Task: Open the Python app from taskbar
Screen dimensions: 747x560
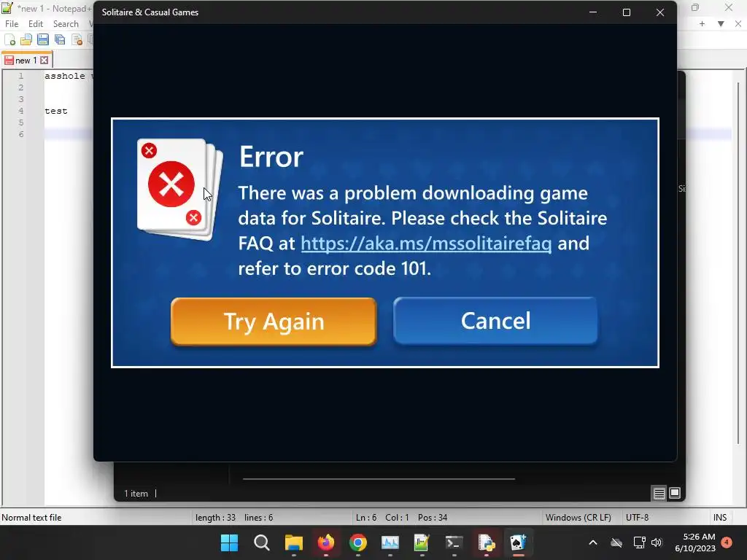Action: tap(486, 542)
